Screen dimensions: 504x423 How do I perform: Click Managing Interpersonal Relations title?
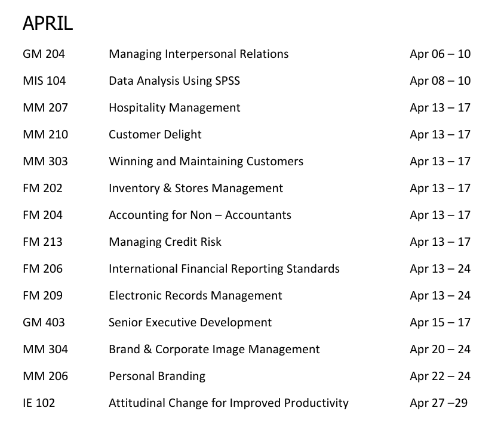click(x=198, y=54)
